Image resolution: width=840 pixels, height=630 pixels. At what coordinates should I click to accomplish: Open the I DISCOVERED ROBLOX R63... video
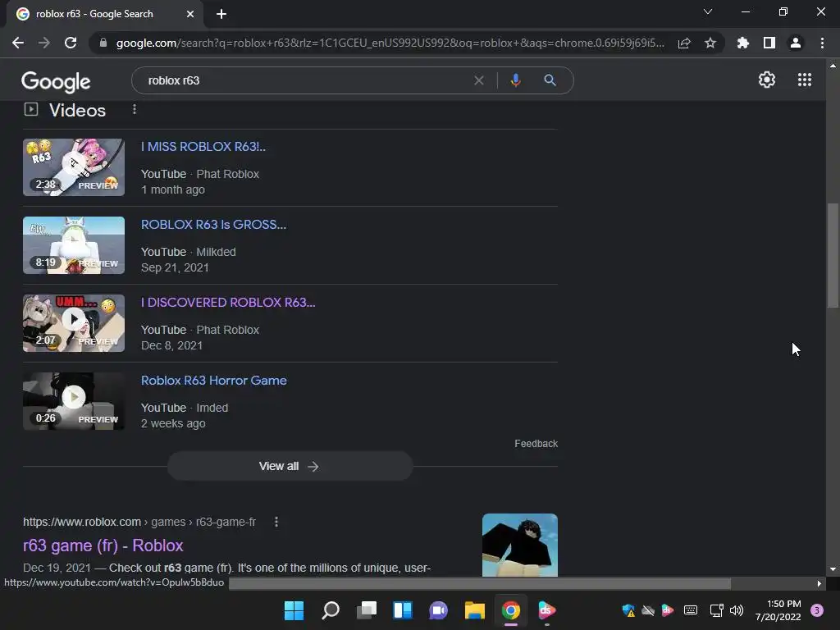[x=228, y=302]
